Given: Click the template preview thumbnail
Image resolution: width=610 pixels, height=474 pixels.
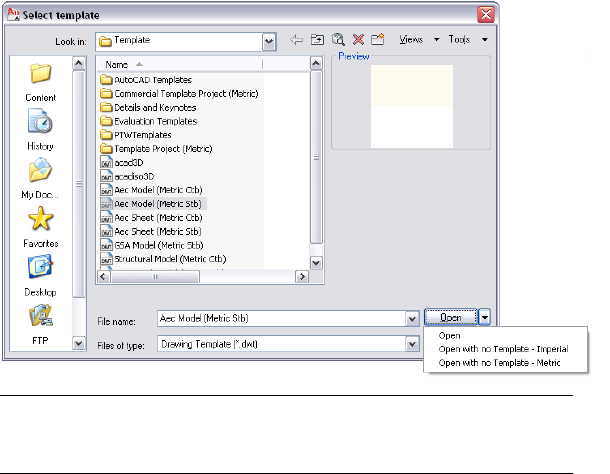Looking at the screenshot, I should 412,106.
